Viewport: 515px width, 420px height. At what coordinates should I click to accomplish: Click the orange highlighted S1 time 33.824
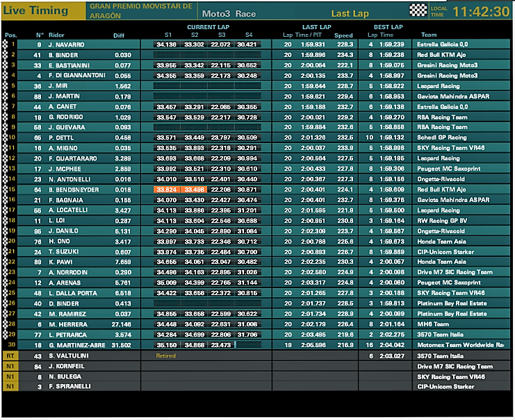pyautogui.click(x=167, y=190)
